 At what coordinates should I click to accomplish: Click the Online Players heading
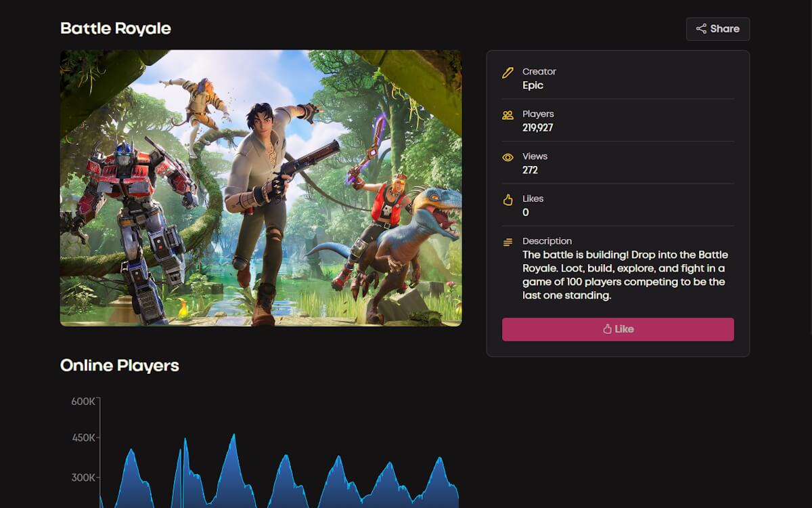pos(120,365)
